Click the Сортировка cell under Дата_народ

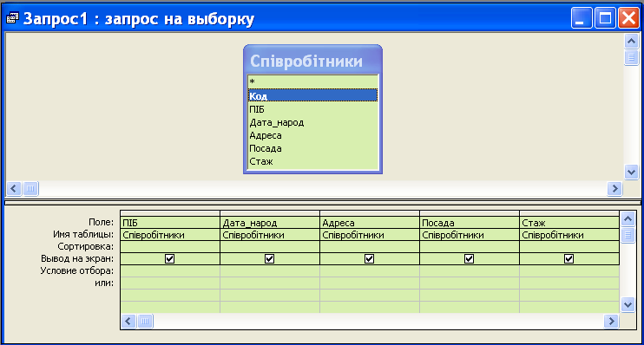point(270,246)
